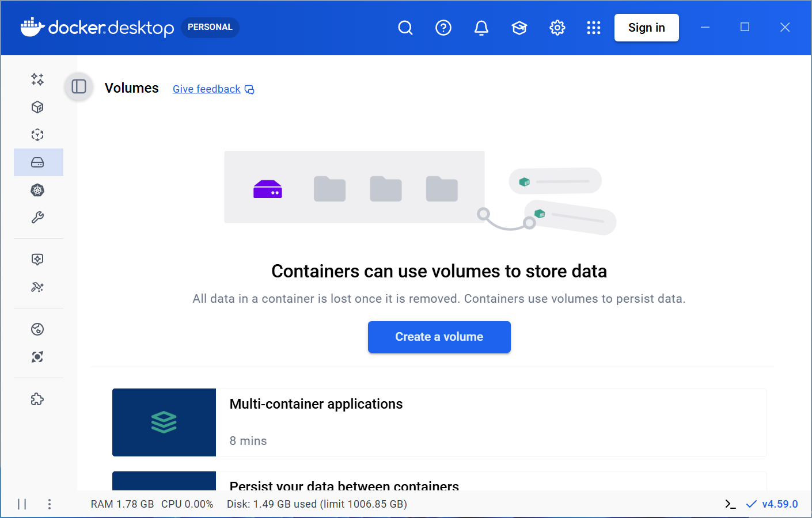This screenshot has width=812, height=518.
Task: Open the Containers view in the sidebar
Action: [37, 107]
